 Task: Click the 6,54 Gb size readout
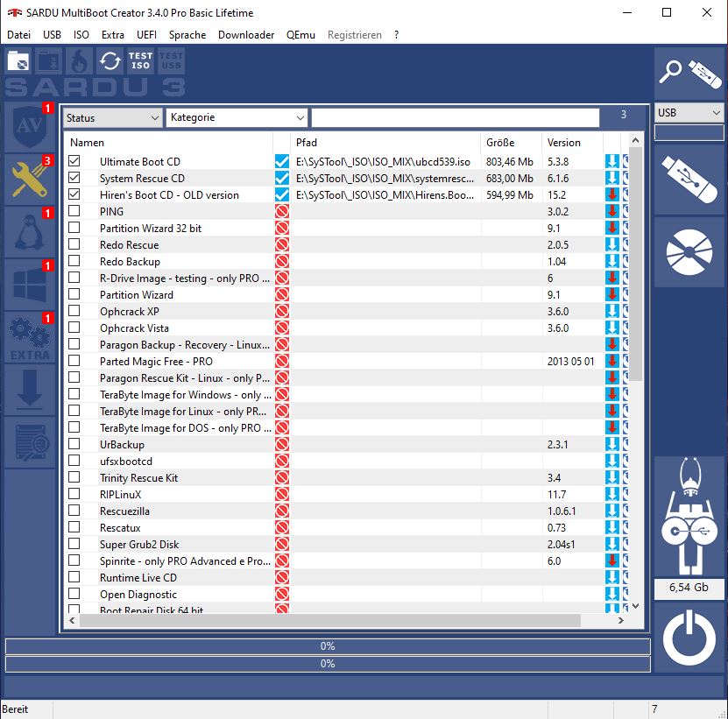689,588
